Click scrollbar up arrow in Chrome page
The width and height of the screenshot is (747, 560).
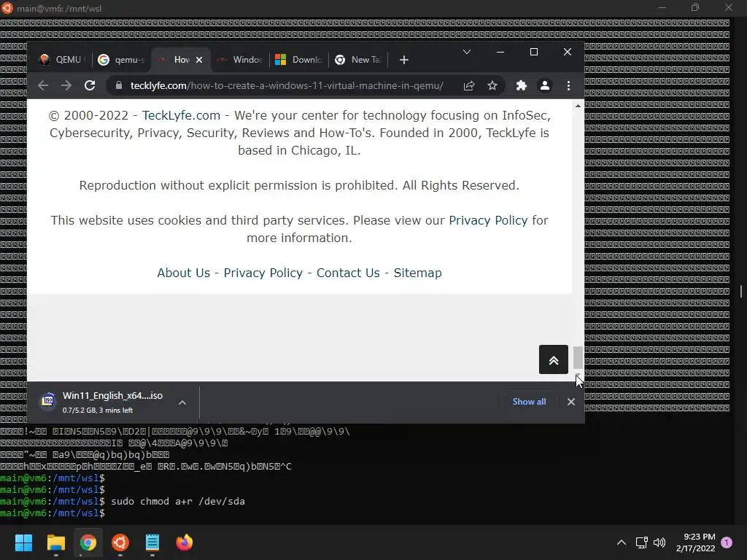(x=578, y=106)
